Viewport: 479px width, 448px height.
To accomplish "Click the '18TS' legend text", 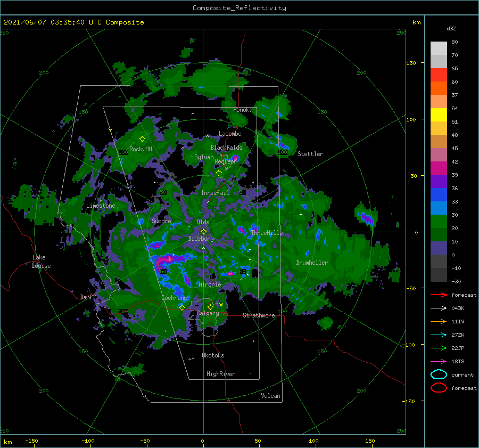I will [x=458, y=362].
